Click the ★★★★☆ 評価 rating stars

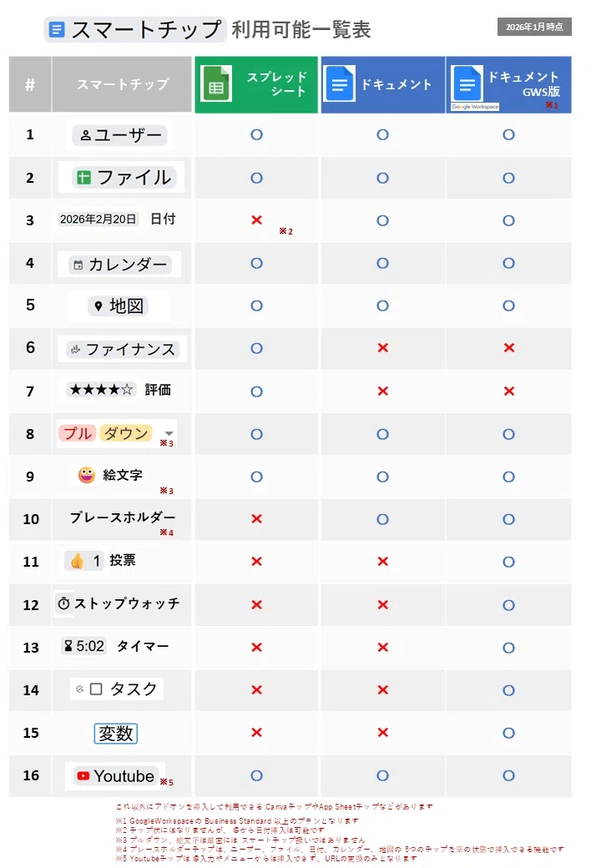pyautogui.click(x=101, y=390)
